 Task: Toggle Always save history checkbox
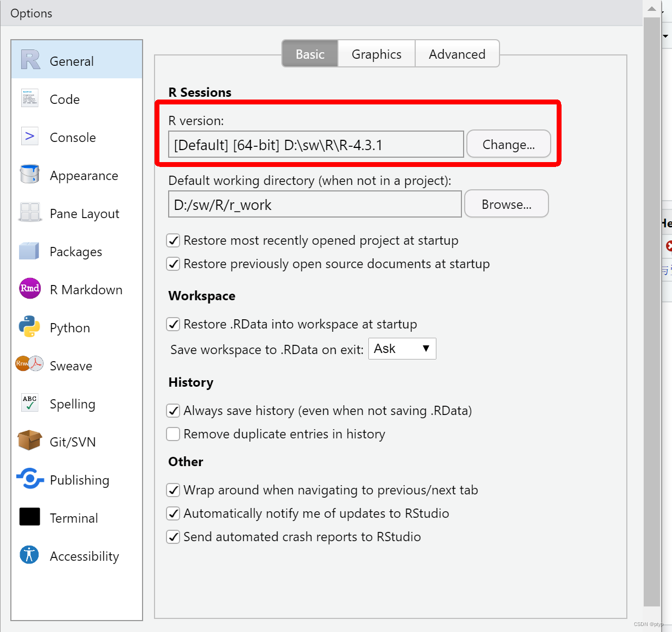point(173,411)
